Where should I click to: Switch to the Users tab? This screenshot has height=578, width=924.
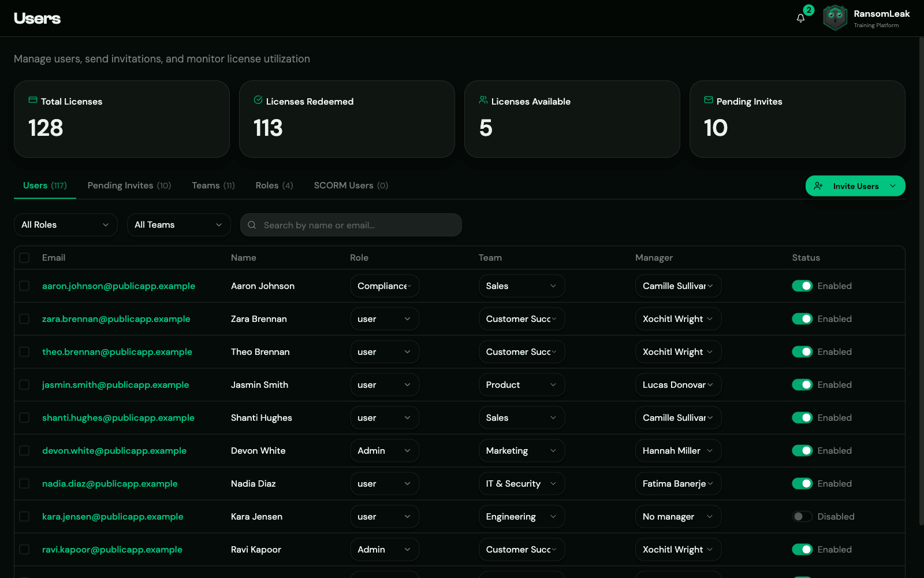tap(45, 186)
